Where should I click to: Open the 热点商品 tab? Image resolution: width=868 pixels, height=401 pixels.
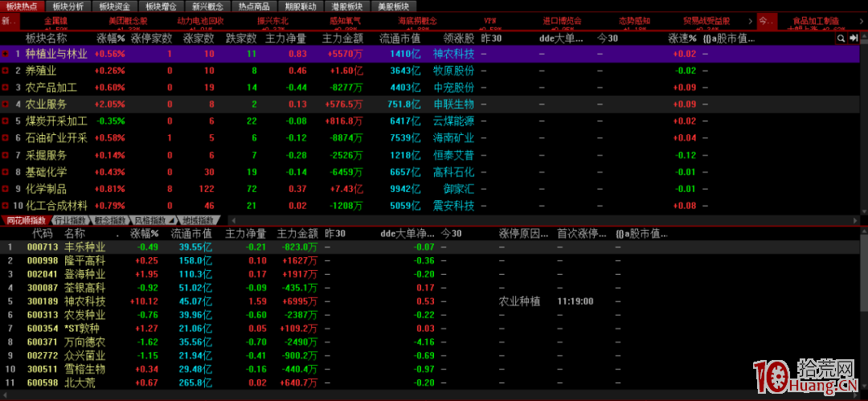coord(254,6)
